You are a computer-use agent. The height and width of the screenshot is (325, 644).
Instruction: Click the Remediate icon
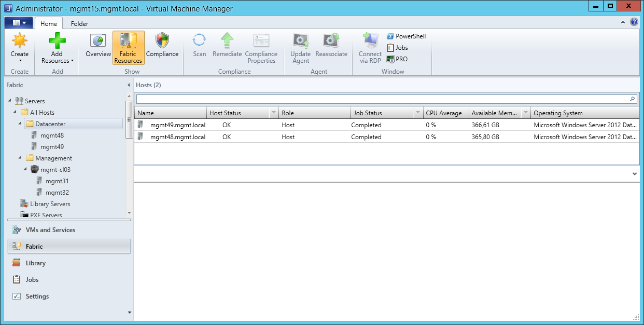click(227, 41)
